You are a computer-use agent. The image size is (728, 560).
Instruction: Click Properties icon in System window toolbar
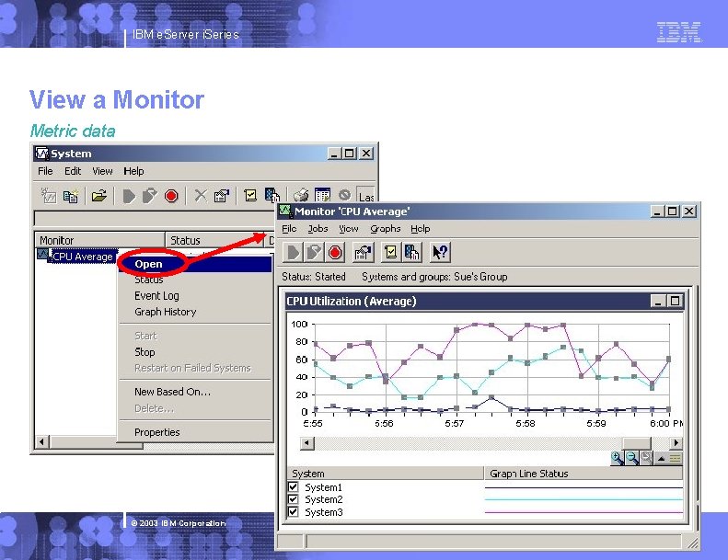coord(222,196)
